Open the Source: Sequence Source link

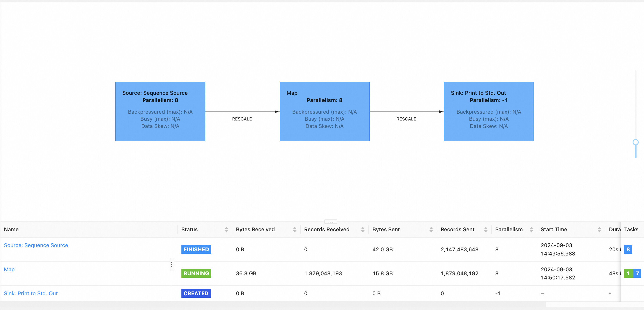coord(36,245)
